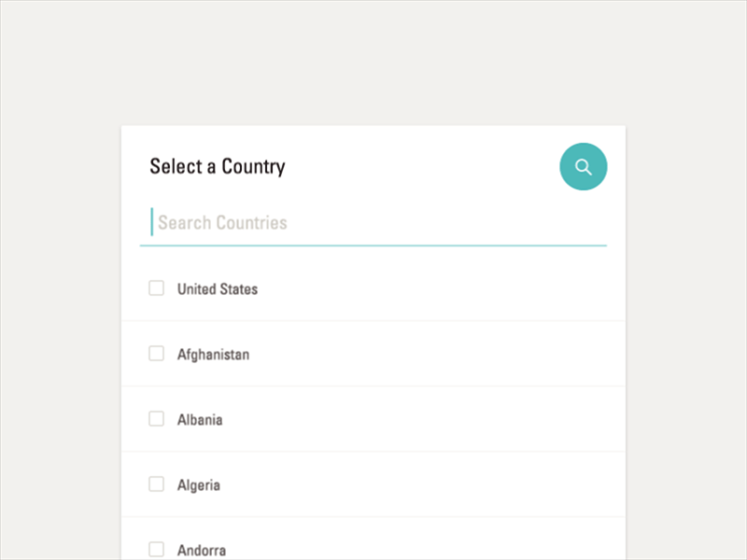Image resolution: width=747 pixels, height=560 pixels.
Task: Pick the Algeria country name
Action: (x=199, y=485)
